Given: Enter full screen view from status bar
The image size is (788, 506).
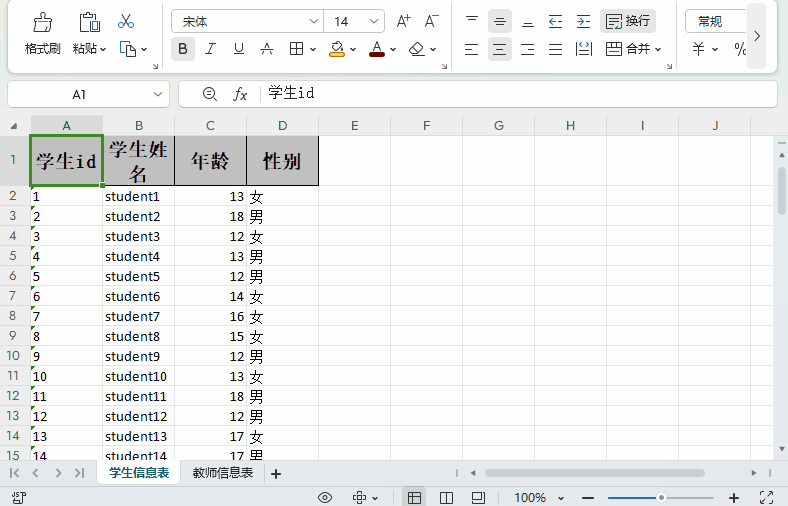Looking at the screenshot, I should 767,497.
